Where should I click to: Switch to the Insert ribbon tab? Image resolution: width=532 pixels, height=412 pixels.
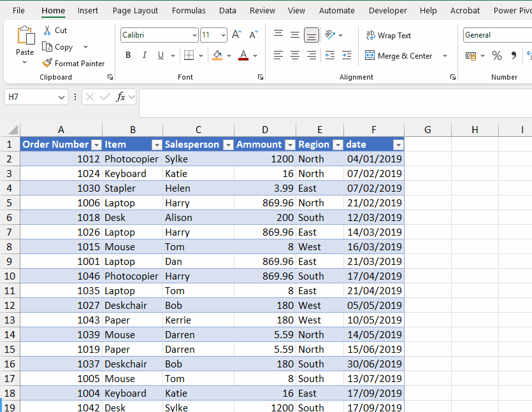point(87,10)
